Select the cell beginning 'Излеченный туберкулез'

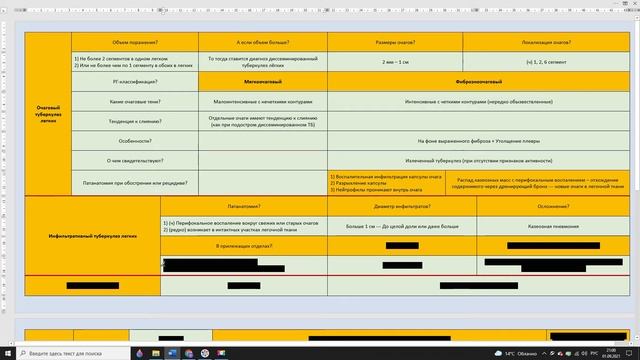click(478, 160)
